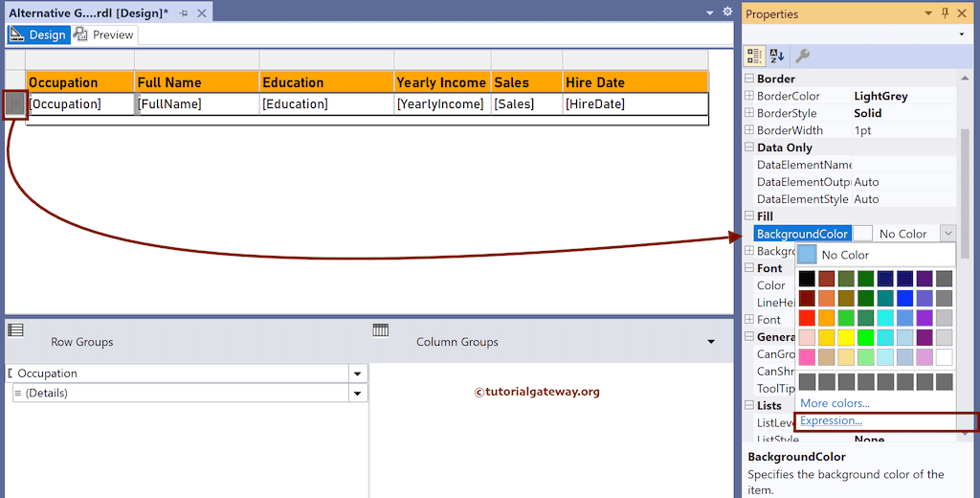Close the Properties panel

962,13
